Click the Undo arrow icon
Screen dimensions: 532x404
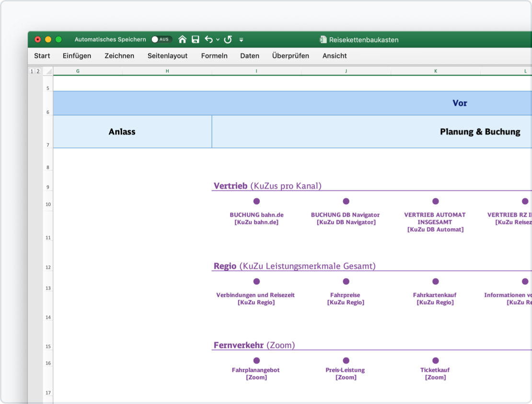point(208,39)
